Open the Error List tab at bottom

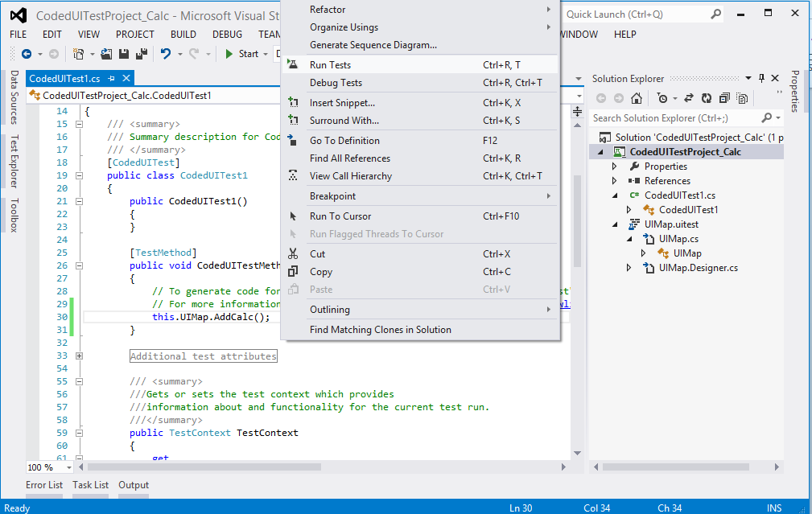[x=44, y=485]
